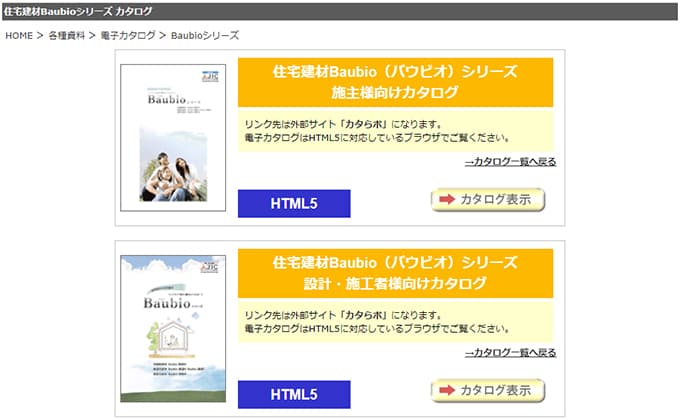Image resolution: width=680 pixels, height=420 pixels.
Task: Select Baubioシリーズ in the breadcrumb trail
Action: point(205,35)
